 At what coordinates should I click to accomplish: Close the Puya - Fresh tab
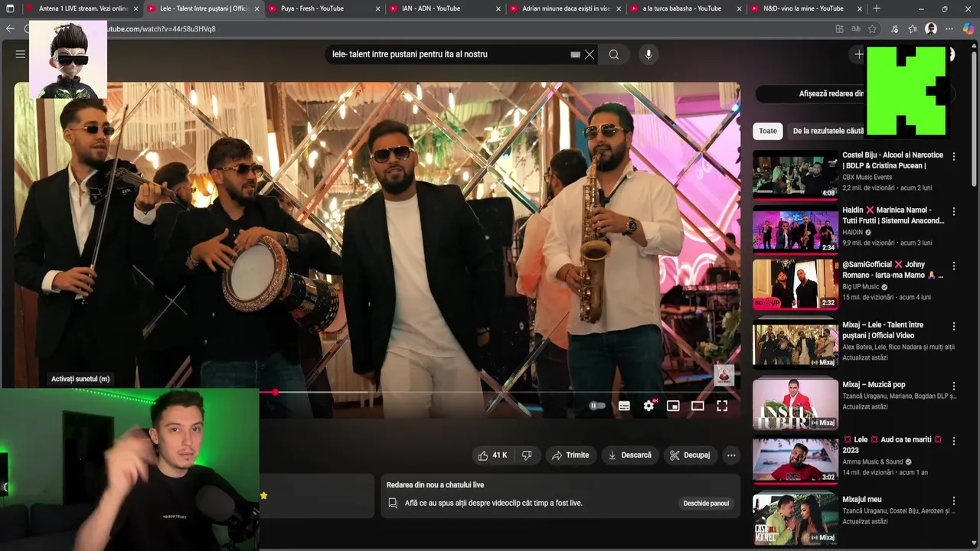coord(377,8)
